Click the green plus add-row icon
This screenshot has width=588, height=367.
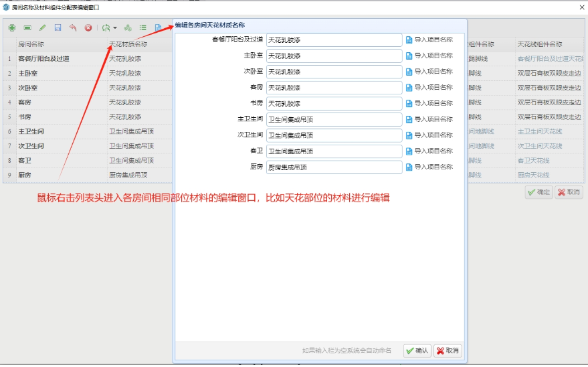tap(12, 28)
